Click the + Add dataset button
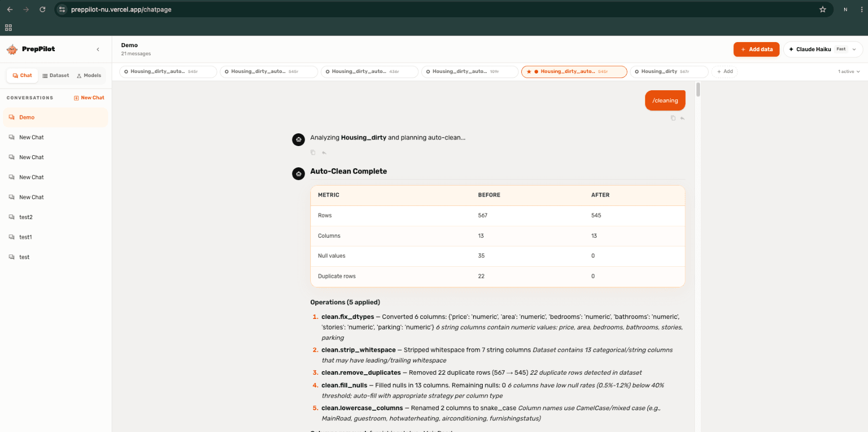 725,71
